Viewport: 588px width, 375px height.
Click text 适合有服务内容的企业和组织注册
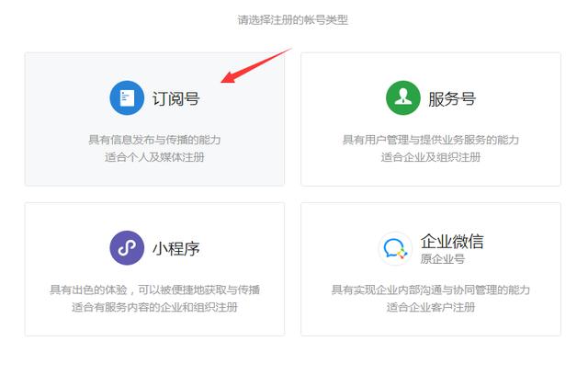pyautogui.click(x=154, y=307)
